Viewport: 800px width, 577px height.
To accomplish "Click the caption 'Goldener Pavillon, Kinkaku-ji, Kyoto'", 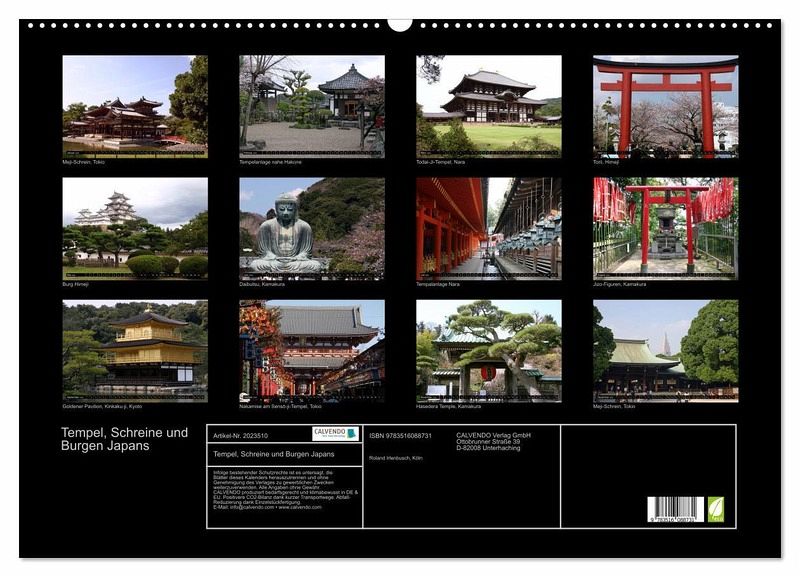I will [102, 407].
